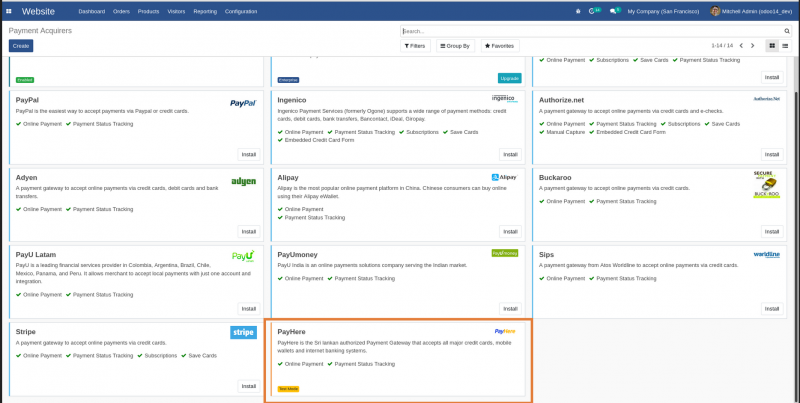Open the Dashboard menu

tap(92, 11)
